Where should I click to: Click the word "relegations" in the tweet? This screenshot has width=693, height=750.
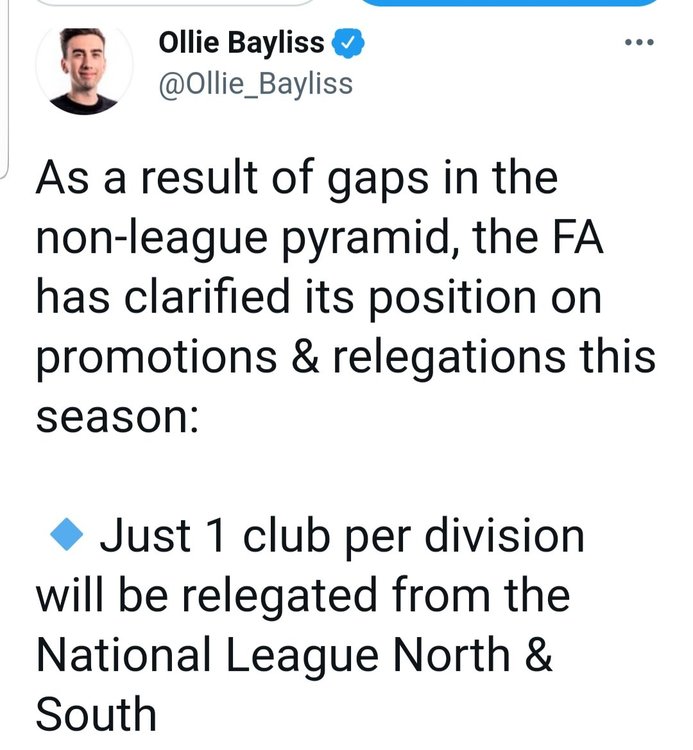(449, 357)
